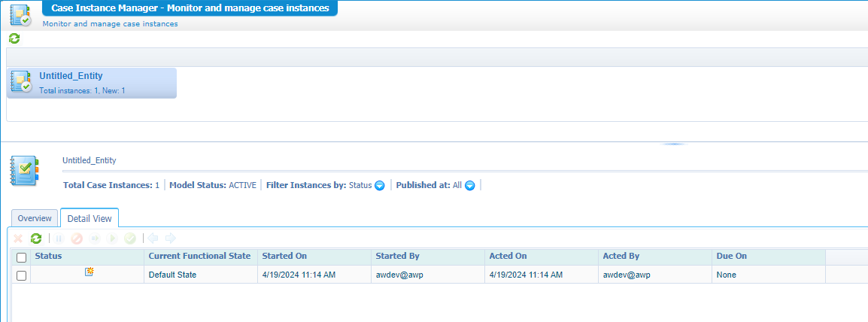Select the Detail View tab

(90, 218)
